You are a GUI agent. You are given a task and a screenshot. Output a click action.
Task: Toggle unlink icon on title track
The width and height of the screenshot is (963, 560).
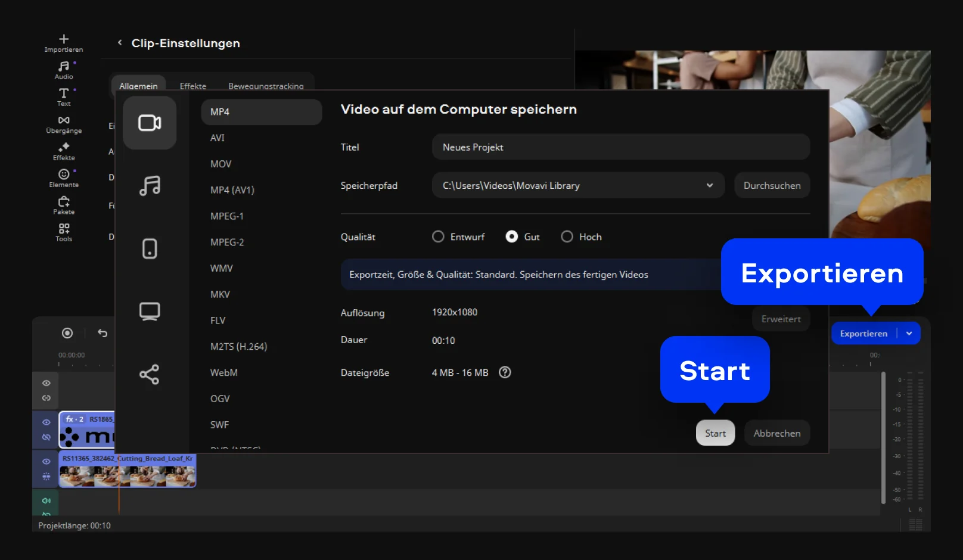click(x=46, y=437)
